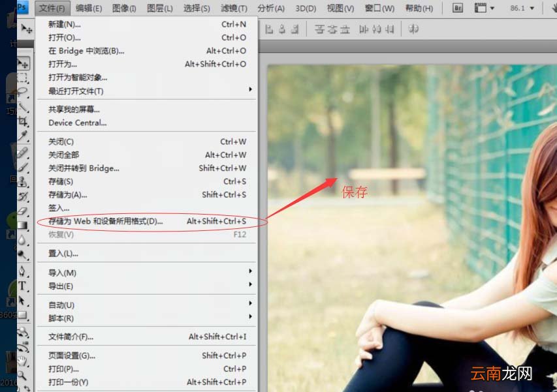Expand the 导出(E) submenu
Viewport: 557px width, 392px height.
tap(147, 286)
